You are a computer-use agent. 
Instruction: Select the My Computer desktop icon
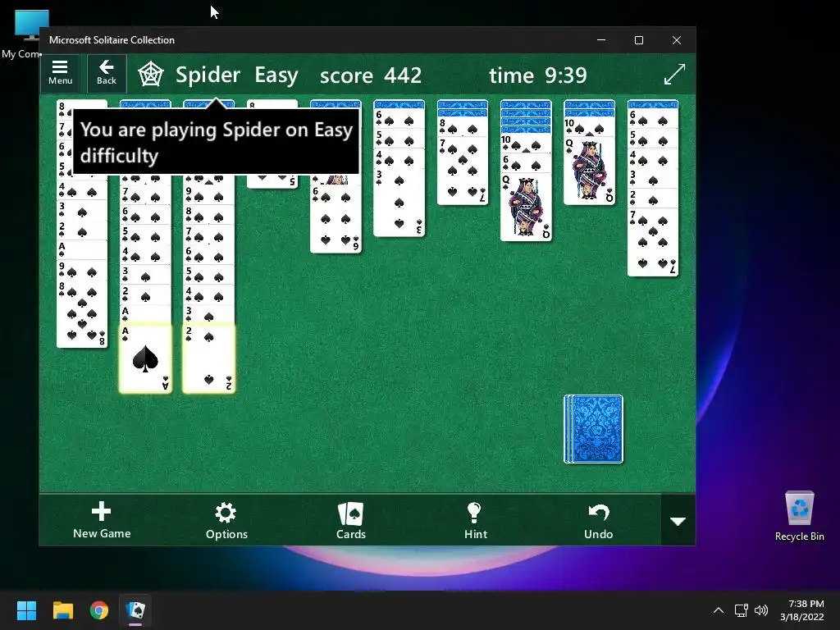point(21,34)
